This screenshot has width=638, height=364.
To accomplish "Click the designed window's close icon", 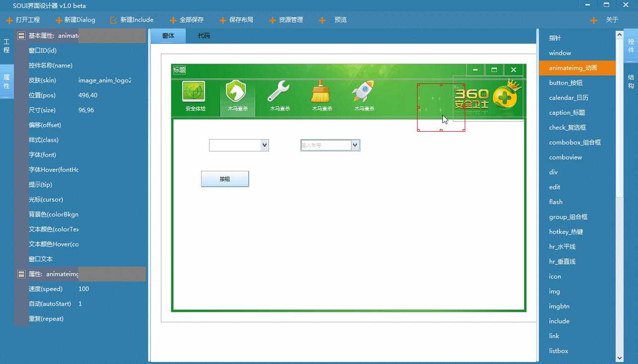I will pos(514,70).
